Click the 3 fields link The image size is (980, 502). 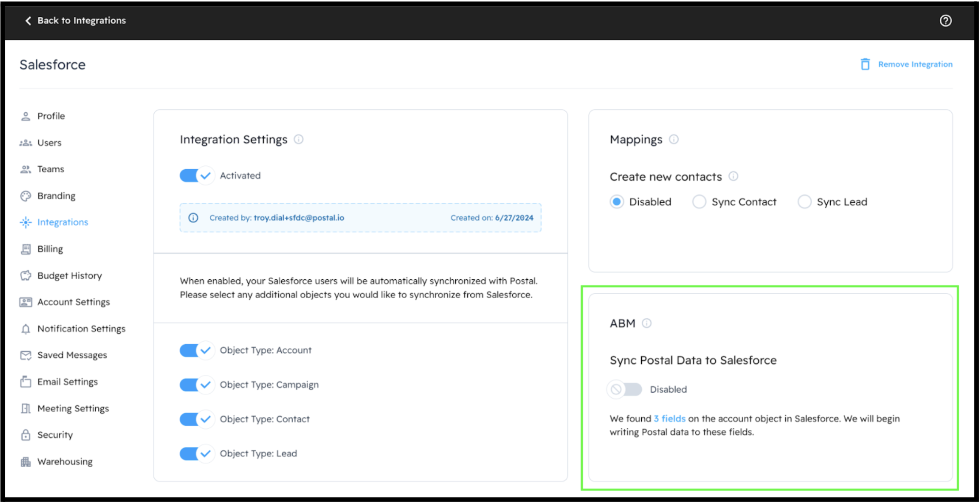tap(670, 418)
